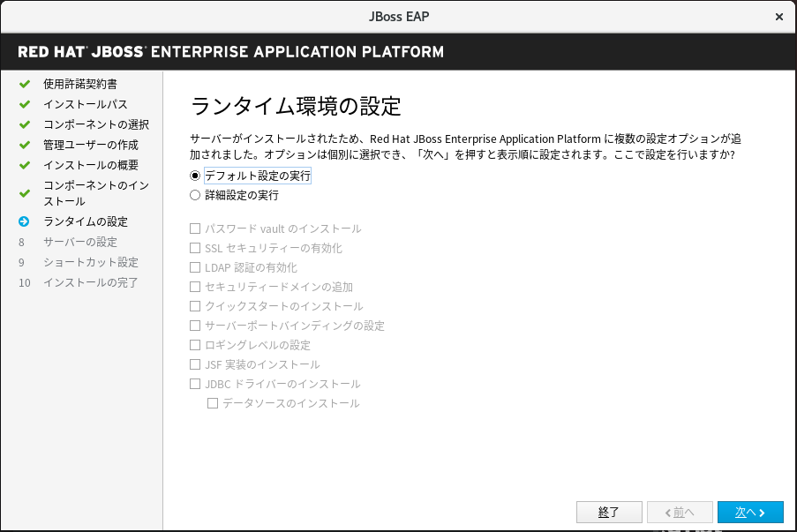Click the Red Hat JBoss banner logo
This screenshot has height=532, width=797.
point(230,52)
